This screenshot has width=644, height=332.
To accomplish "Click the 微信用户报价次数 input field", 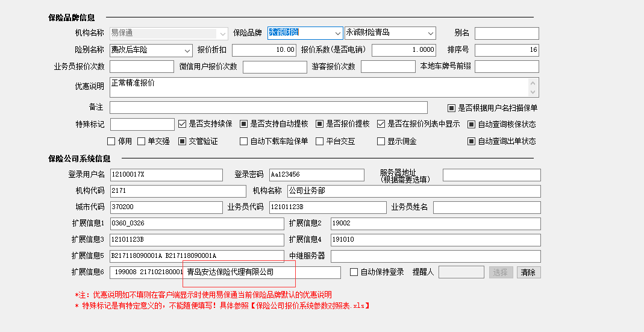I will [x=275, y=67].
